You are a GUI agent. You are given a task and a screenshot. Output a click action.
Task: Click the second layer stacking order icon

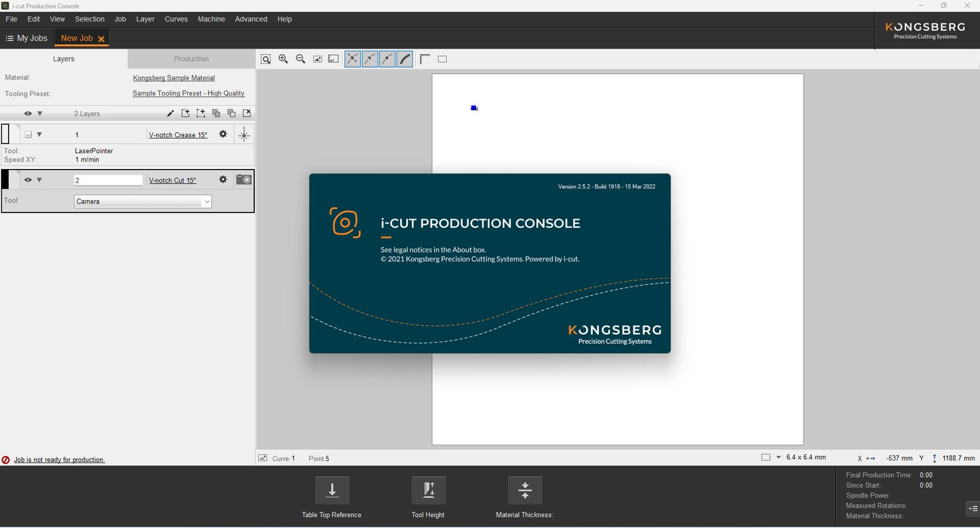coord(232,113)
